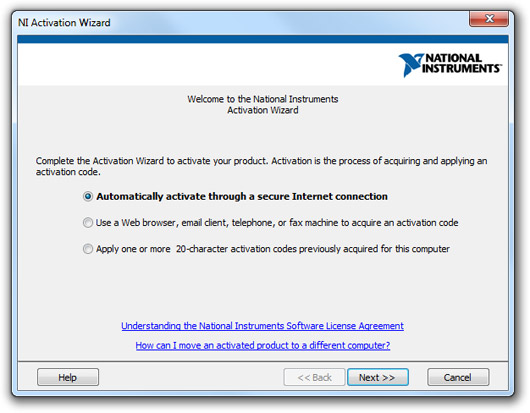
Task: Click the disabled << Back button
Action: (314, 377)
